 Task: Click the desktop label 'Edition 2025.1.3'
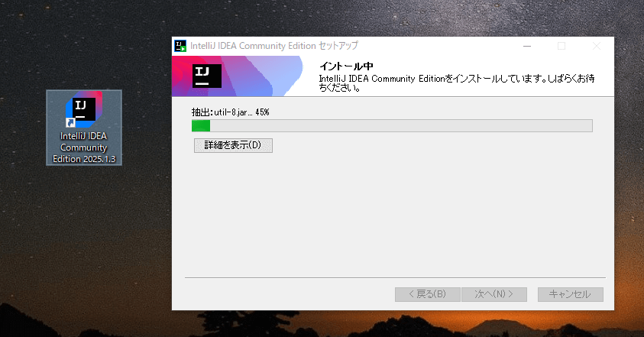84,159
